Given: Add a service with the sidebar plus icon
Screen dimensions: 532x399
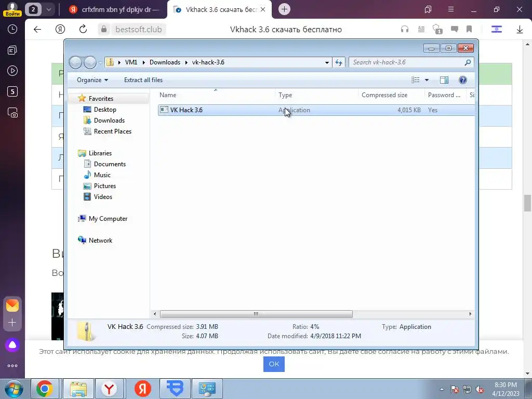Looking at the screenshot, I should [x=12, y=322].
